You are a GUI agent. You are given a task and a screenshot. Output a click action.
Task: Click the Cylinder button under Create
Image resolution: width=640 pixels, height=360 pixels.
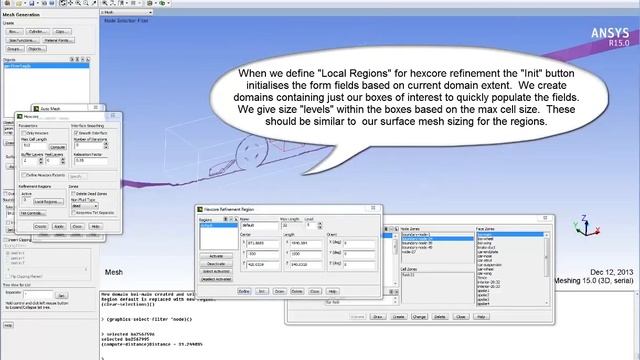(x=38, y=31)
